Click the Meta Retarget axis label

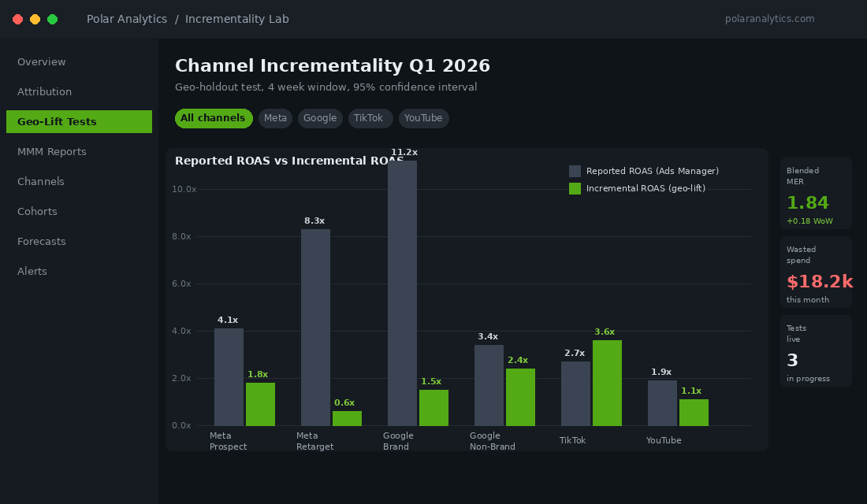(314, 441)
